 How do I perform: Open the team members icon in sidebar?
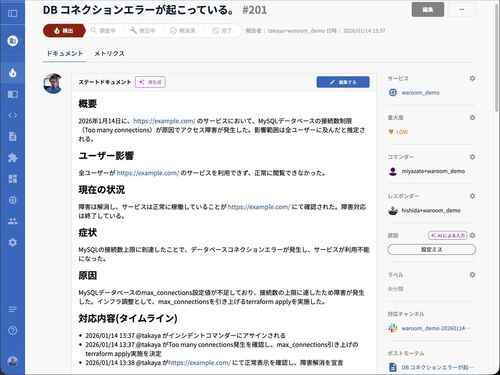click(13, 221)
